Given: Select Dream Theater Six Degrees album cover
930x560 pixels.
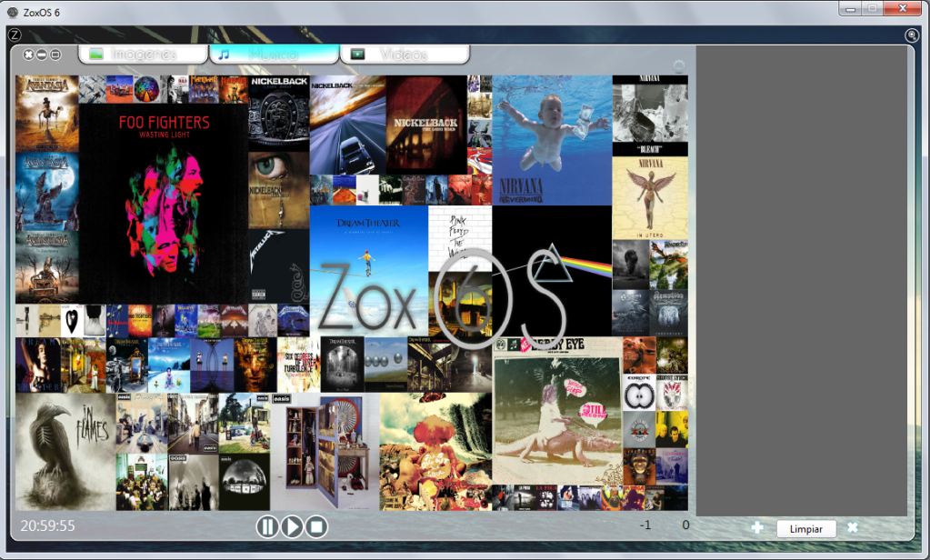Looking at the screenshot, I should [298, 365].
